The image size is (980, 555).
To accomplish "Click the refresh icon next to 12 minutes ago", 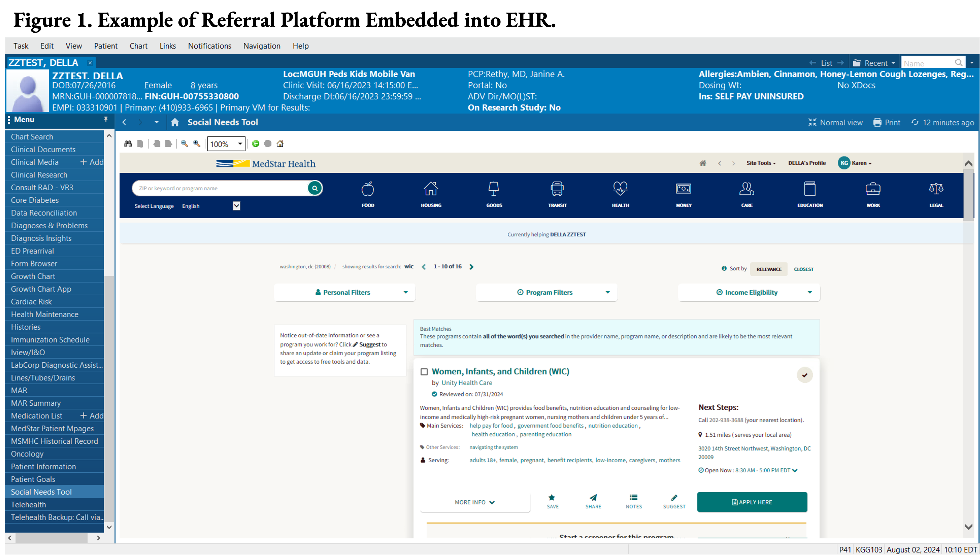I will coord(915,122).
